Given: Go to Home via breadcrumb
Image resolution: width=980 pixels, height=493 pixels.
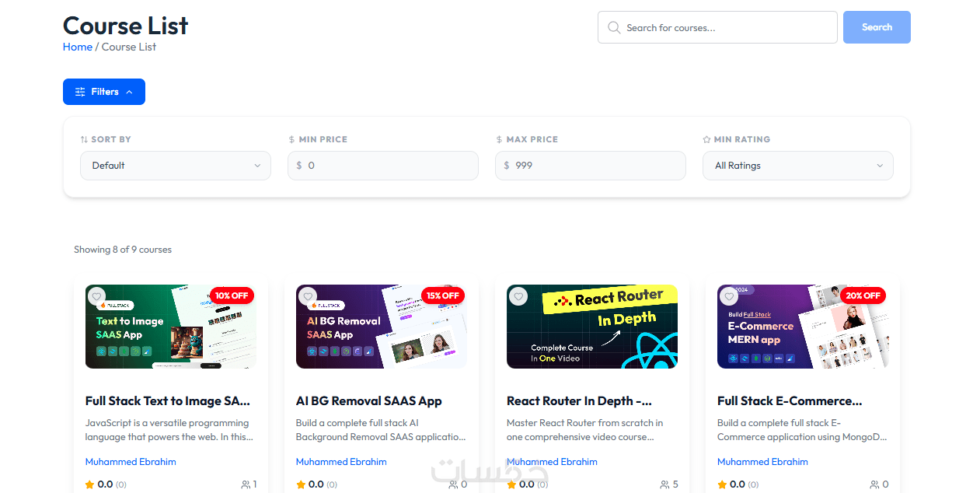Looking at the screenshot, I should click(x=78, y=47).
